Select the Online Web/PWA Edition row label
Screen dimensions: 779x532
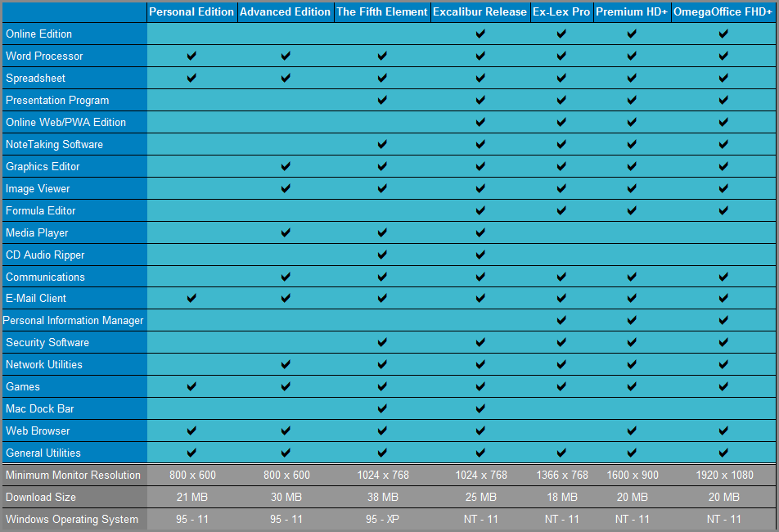(65, 122)
